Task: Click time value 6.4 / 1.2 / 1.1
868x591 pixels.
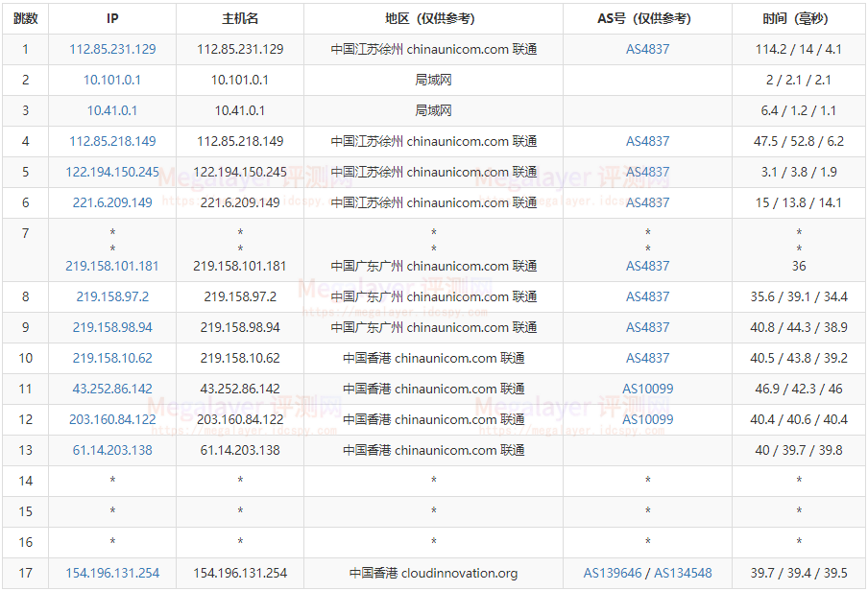Action: click(799, 110)
